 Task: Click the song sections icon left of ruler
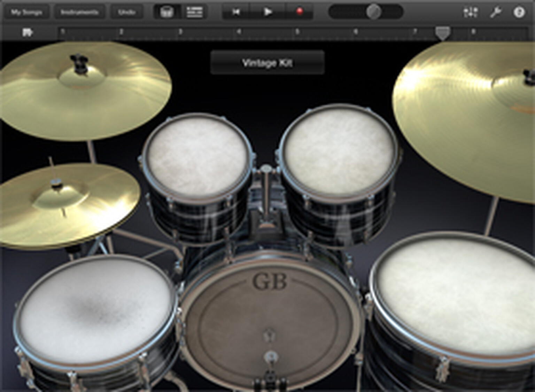tap(28, 33)
